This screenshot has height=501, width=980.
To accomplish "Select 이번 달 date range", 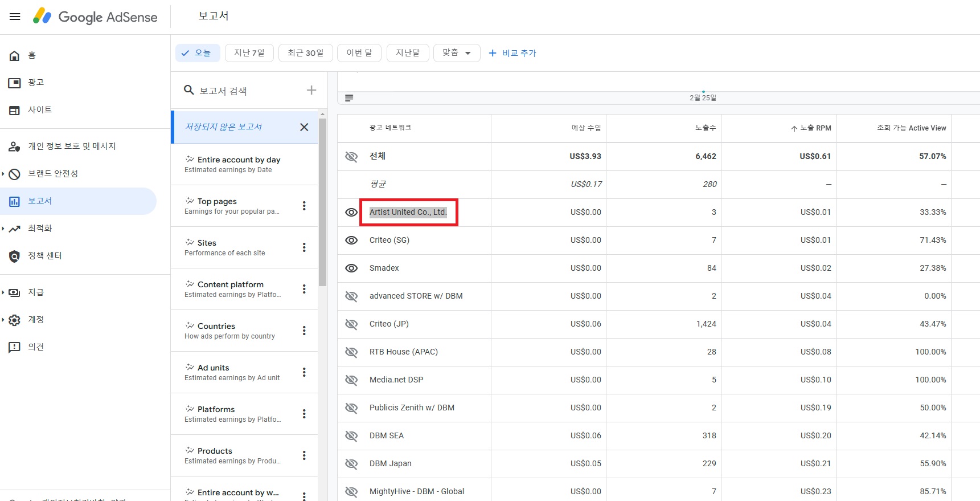I will click(359, 53).
